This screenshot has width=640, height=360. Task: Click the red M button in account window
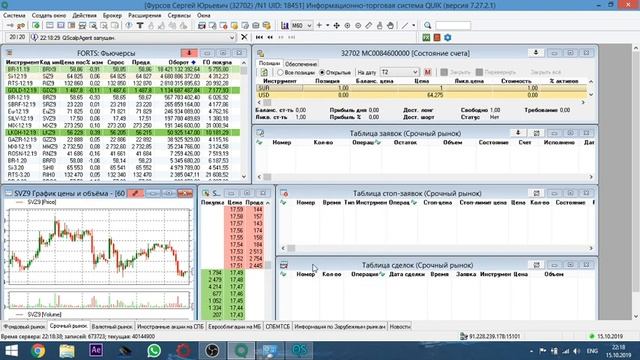(427, 72)
